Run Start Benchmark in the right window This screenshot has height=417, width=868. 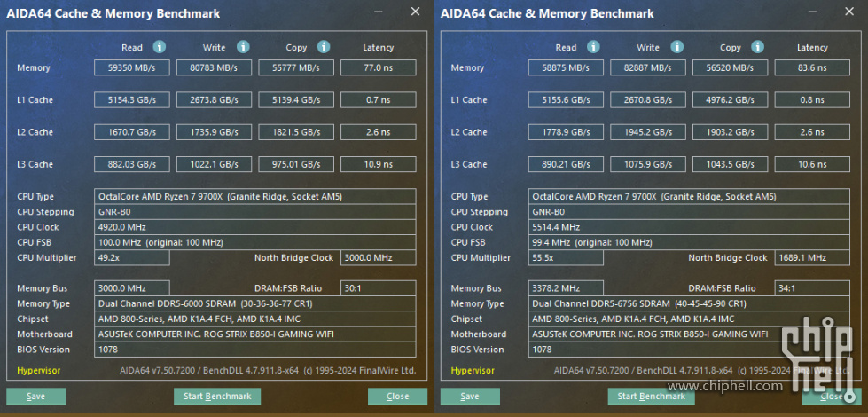point(646,397)
